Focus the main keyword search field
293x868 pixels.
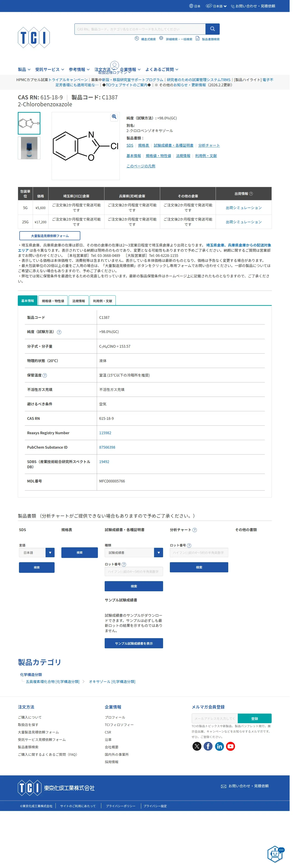[x=140, y=29]
